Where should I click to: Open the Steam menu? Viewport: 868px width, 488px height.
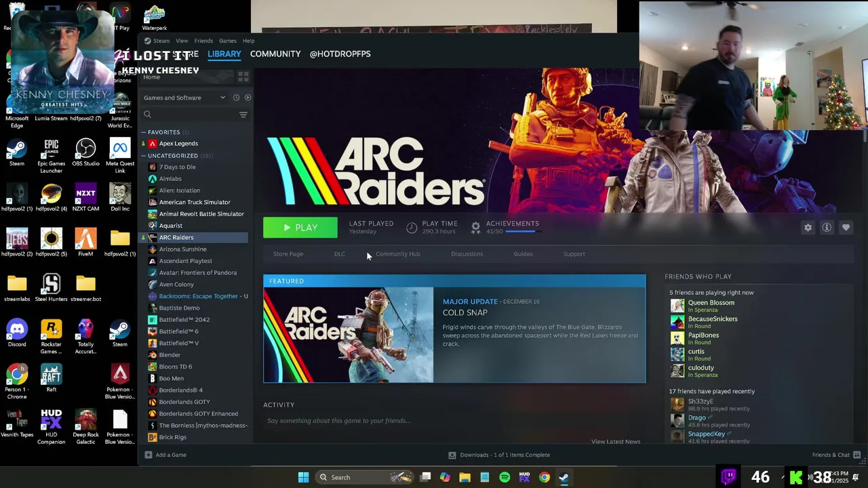click(161, 41)
